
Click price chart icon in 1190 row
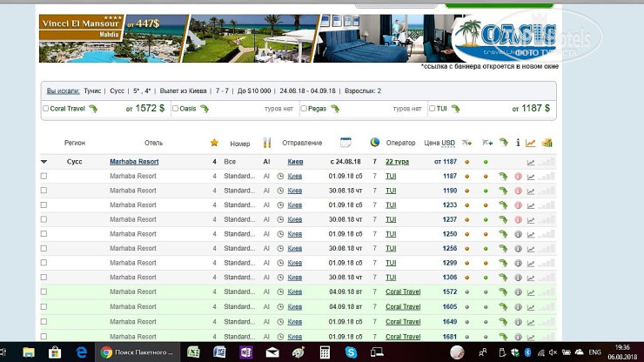pyautogui.click(x=531, y=191)
